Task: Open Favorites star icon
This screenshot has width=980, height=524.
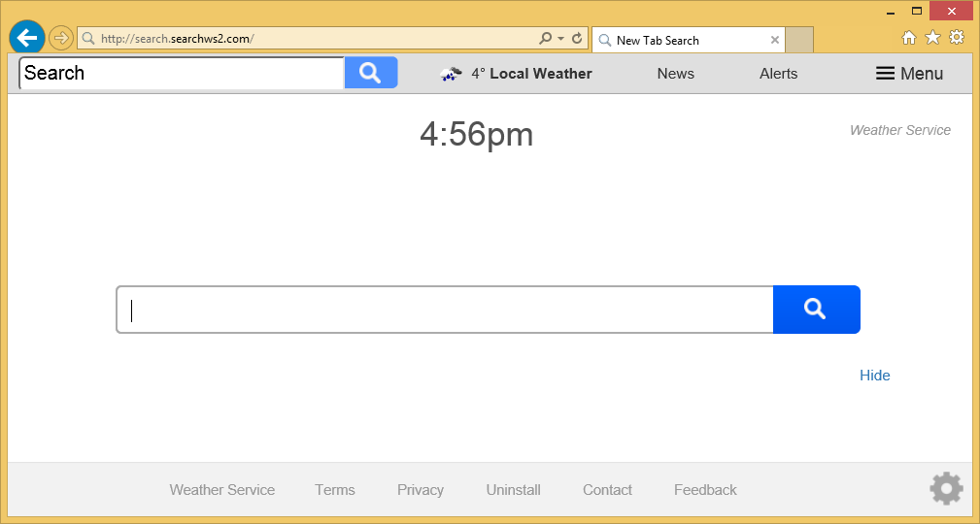Action: point(932,38)
